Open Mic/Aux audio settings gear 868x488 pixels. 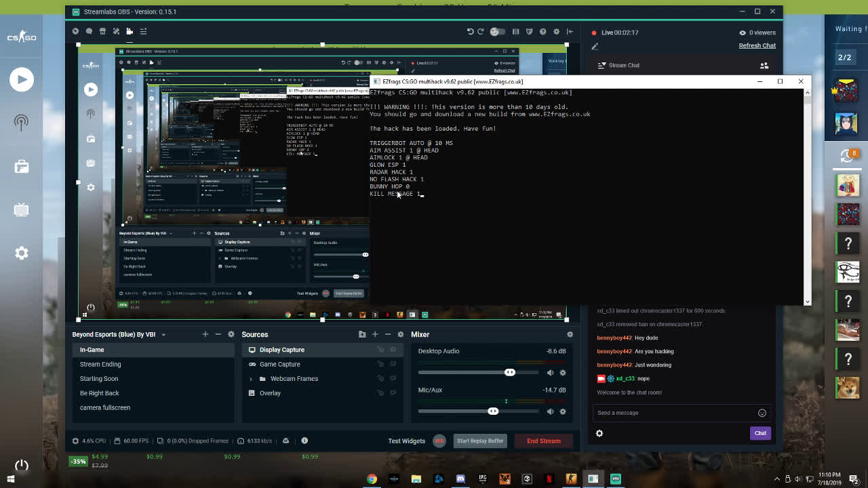click(562, 411)
